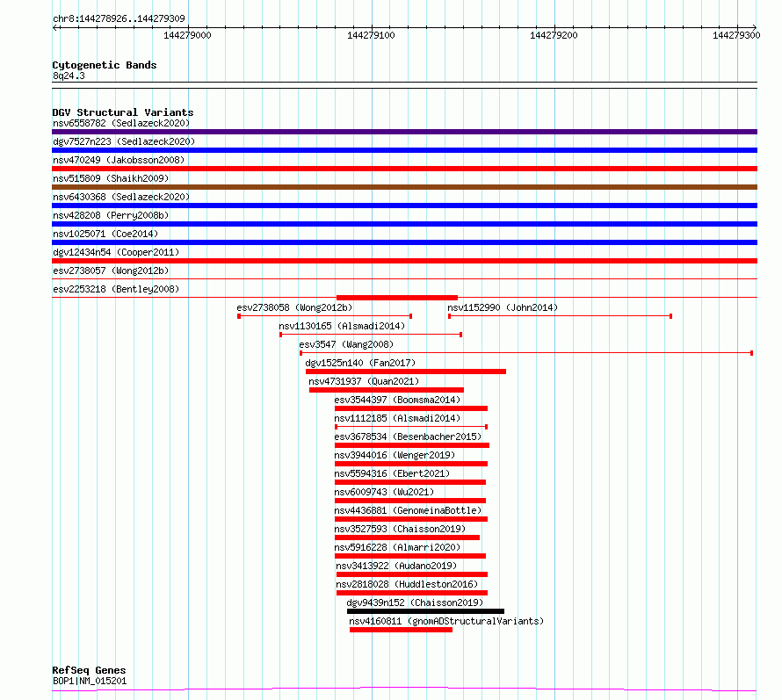Image resolution: width=782 pixels, height=700 pixels.
Task: Click the 144279000 ruler position label
Action: tap(187, 35)
